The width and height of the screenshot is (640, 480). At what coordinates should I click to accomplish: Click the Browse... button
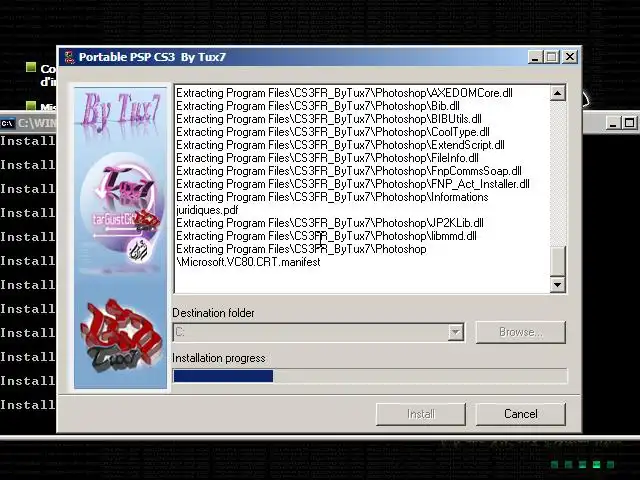point(520,332)
